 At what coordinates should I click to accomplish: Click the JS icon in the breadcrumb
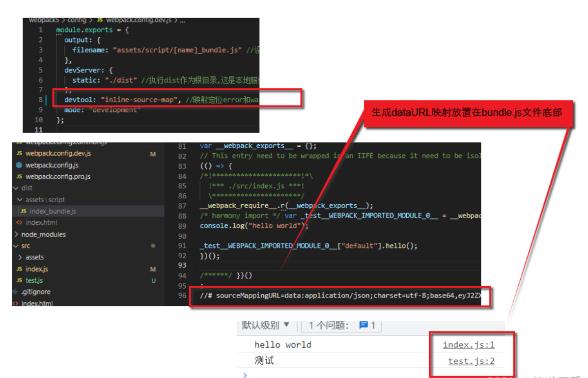100,20
